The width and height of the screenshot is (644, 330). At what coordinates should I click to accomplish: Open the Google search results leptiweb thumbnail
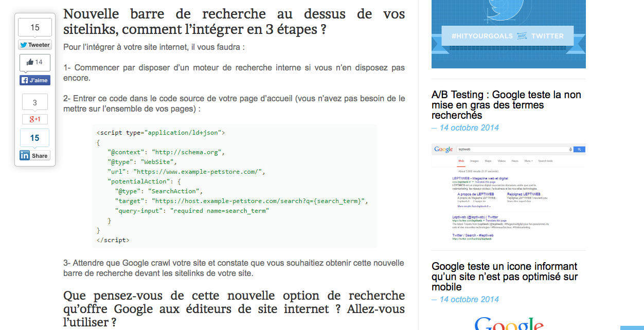pos(509,193)
